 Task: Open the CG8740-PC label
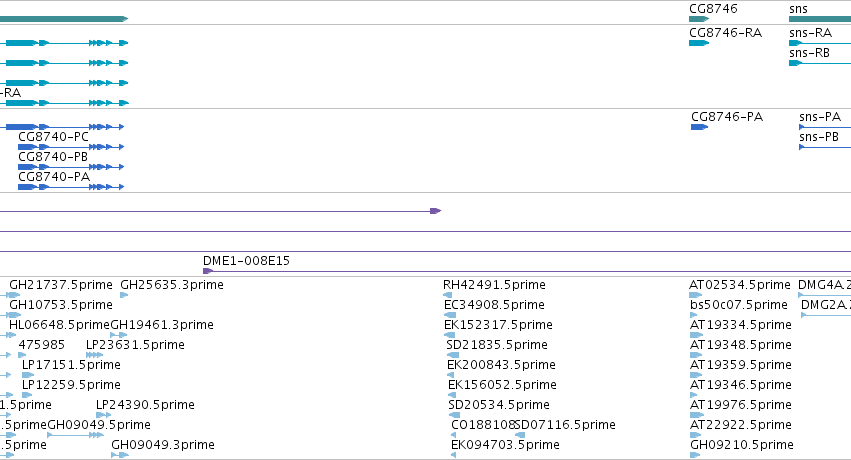coord(53,137)
